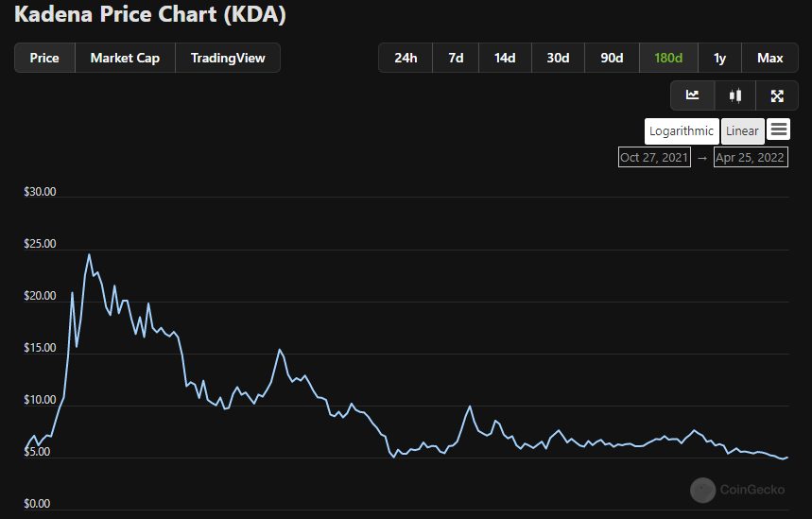Open the TradingView tab
The image size is (812, 519).
click(228, 58)
